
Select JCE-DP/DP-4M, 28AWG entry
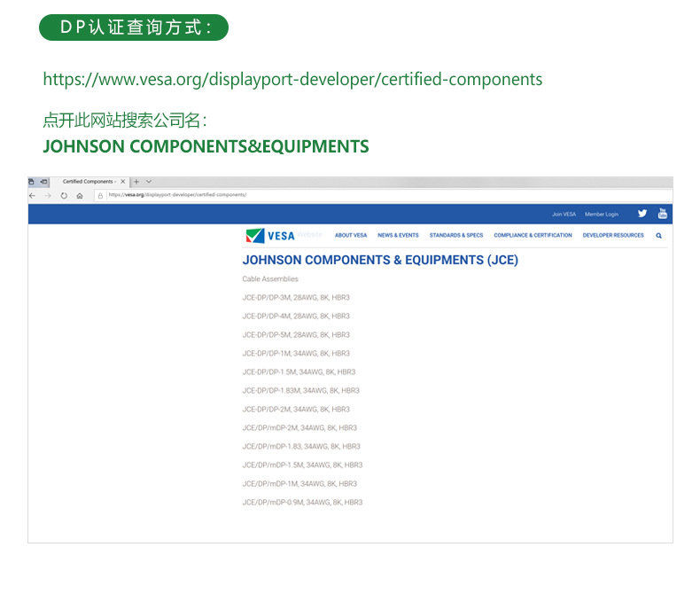point(296,317)
